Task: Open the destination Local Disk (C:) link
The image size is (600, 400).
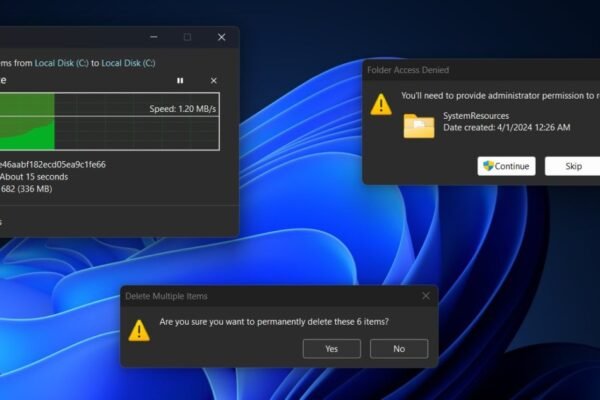Action: pyautogui.click(x=133, y=63)
